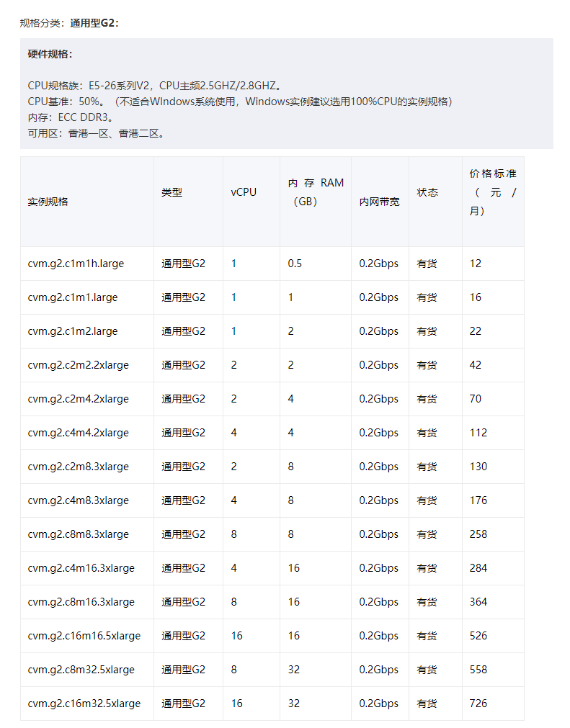This screenshot has width=570, height=728.
Task: Click the 规格分类: 通用型G2 heading
Action: click(69, 23)
